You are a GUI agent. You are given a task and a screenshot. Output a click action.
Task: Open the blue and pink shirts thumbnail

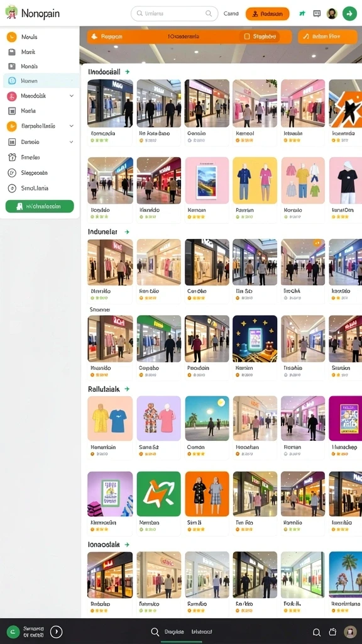tap(255, 180)
